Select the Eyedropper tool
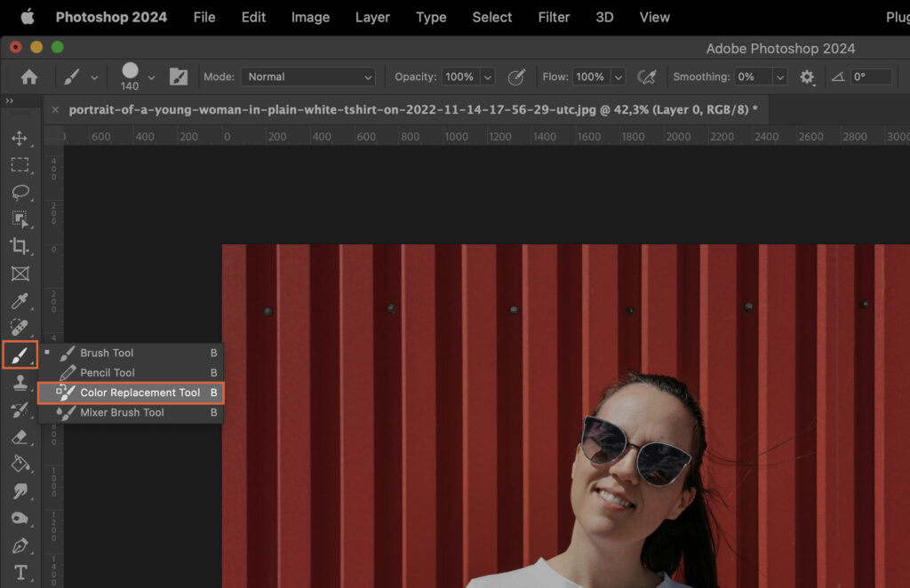Screen dimensions: 910x588 coord(20,300)
